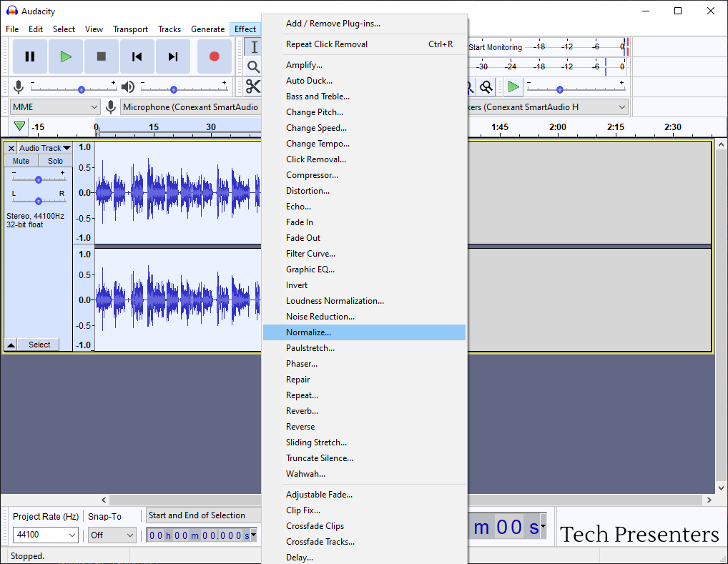The height and width of the screenshot is (564, 728).
Task: Cut the selection with the scissors icon
Action: [x=253, y=86]
